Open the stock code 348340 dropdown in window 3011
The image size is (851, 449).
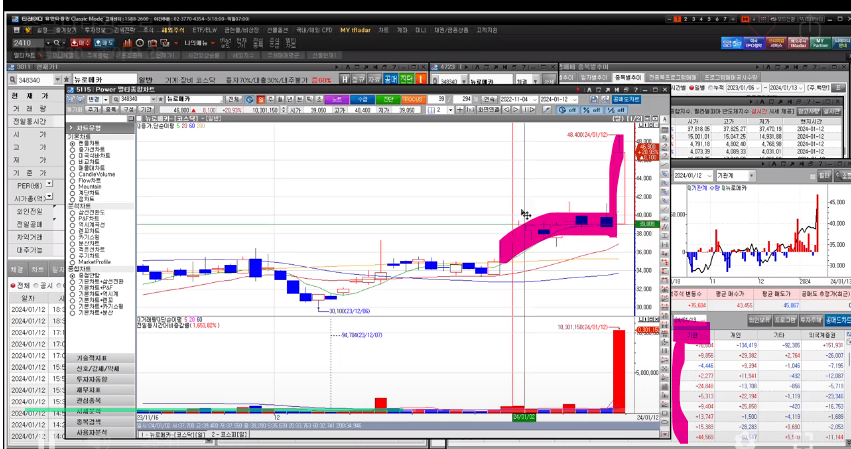(x=57, y=79)
